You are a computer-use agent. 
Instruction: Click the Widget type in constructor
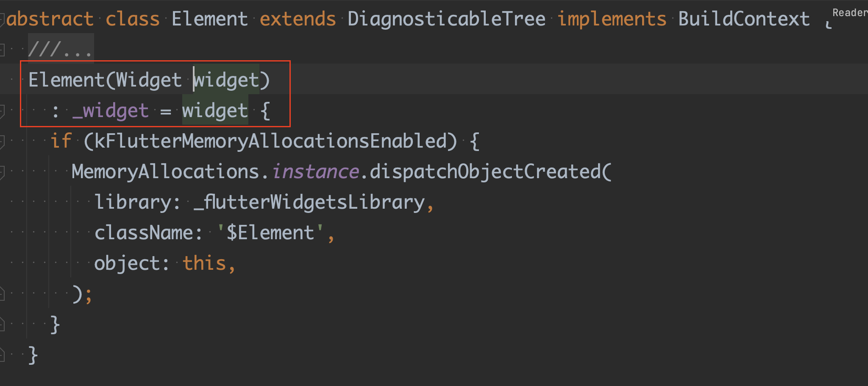click(149, 80)
